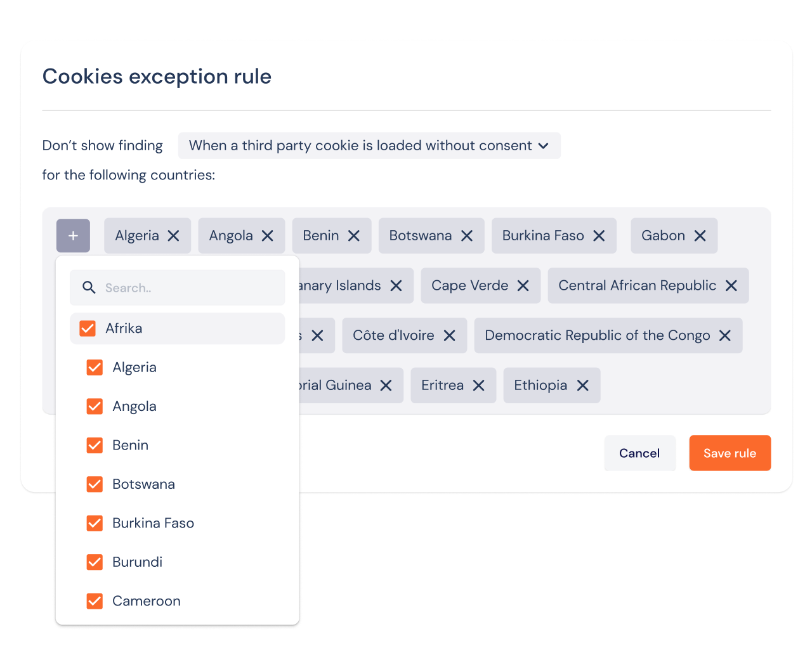Toggle the Cameroon checkbox off
The width and height of the screenshot is (812, 648).
click(x=95, y=601)
